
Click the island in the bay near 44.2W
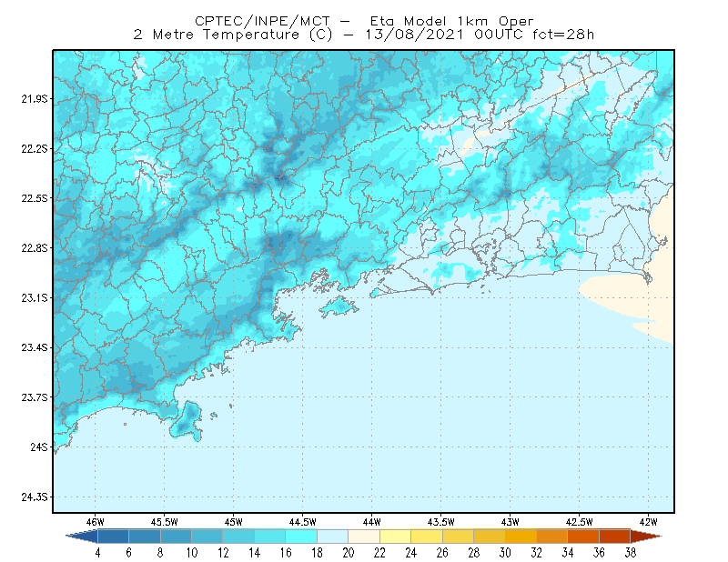pos(339,306)
